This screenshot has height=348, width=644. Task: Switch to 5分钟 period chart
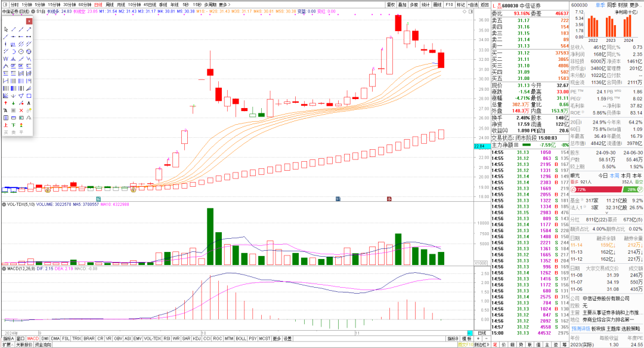(x=40, y=5)
